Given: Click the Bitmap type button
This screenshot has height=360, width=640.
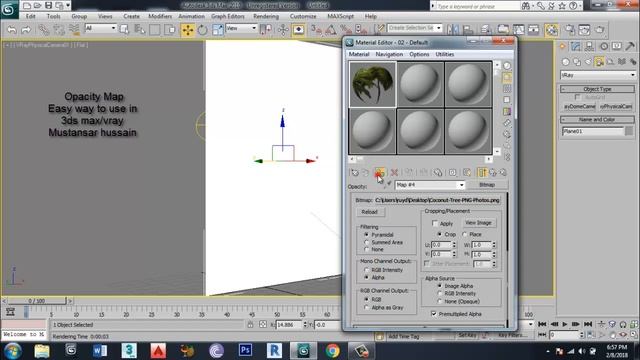Looking at the screenshot, I should 487,185.
